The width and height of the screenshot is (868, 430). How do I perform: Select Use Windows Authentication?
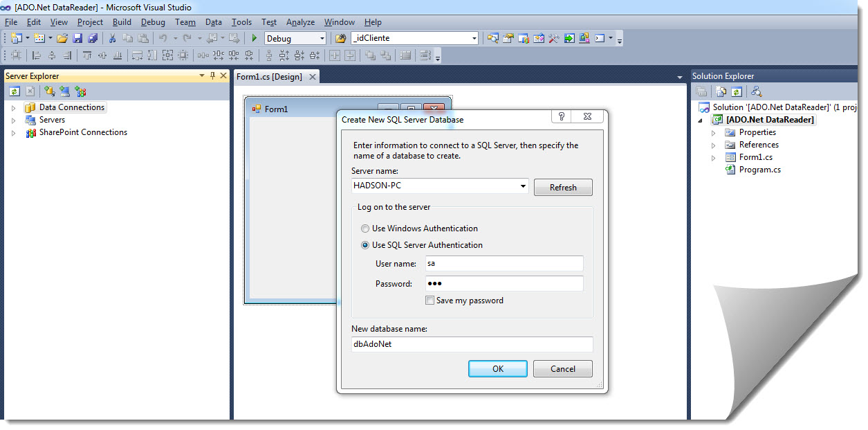pos(365,229)
